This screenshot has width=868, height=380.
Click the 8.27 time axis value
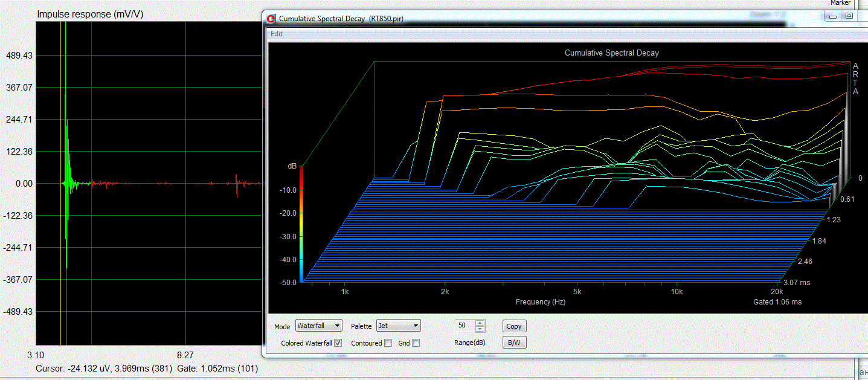[x=185, y=355]
